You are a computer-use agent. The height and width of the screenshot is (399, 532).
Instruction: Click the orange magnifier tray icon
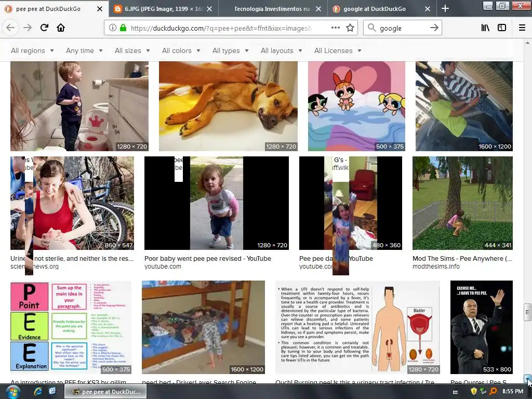(493, 392)
